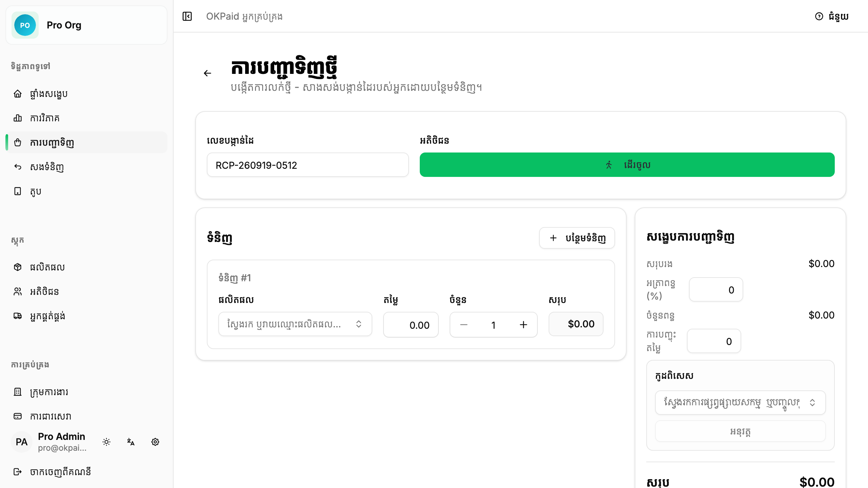
Task: Increase quantity with plus button
Action: click(524, 325)
